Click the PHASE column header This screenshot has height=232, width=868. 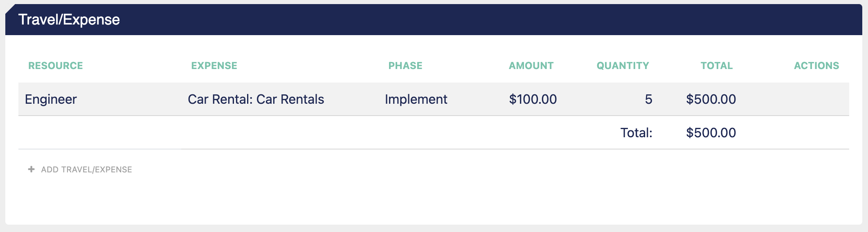pos(405,66)
